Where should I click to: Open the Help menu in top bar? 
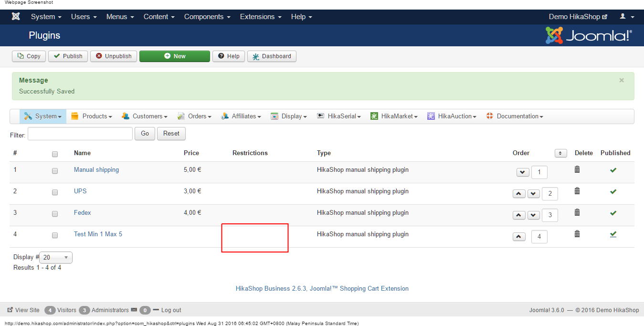click(301, 17)
